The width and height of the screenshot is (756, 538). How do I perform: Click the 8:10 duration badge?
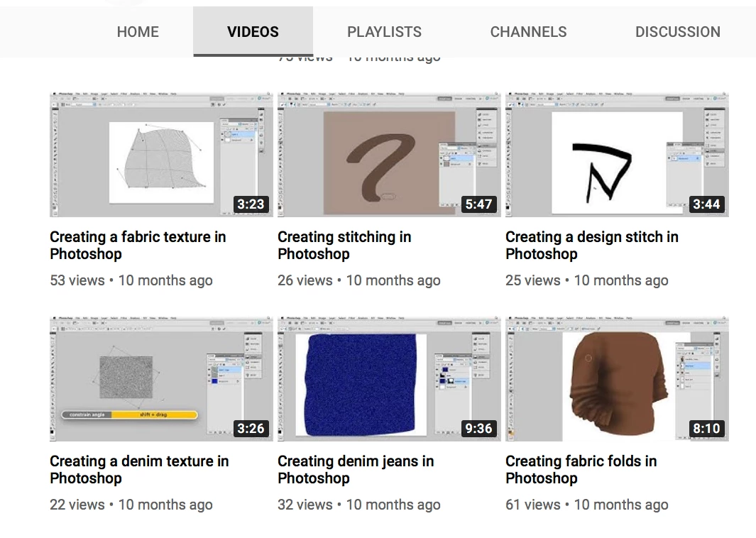tap(707, 428)
